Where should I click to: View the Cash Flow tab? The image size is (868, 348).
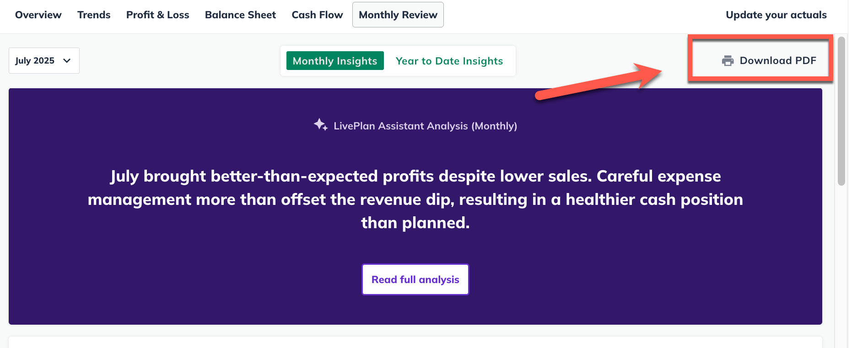[x=317, y=15]
